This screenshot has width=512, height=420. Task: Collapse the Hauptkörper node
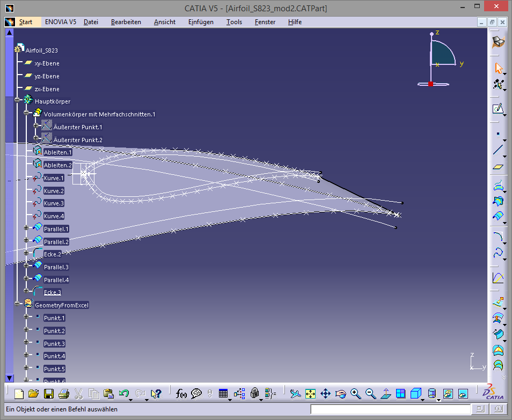(17, 100)
